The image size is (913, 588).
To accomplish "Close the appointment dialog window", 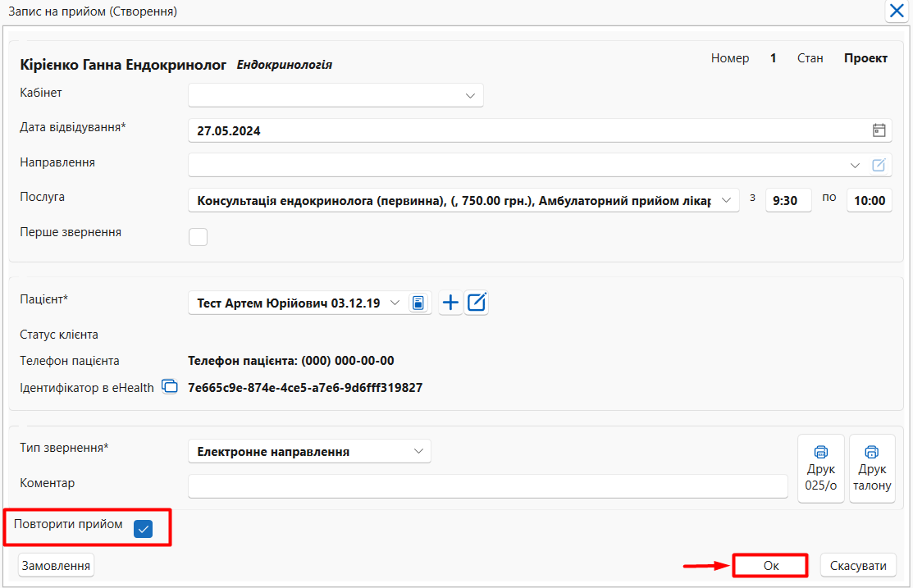I will (x=897, y=11).
